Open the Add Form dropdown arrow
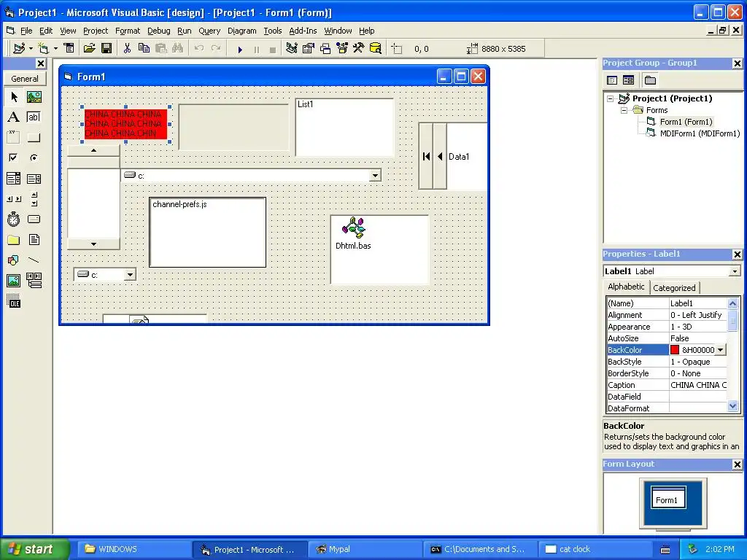This screenshot has height=560, width=747. pyautogui.click(x=55, y=49)
